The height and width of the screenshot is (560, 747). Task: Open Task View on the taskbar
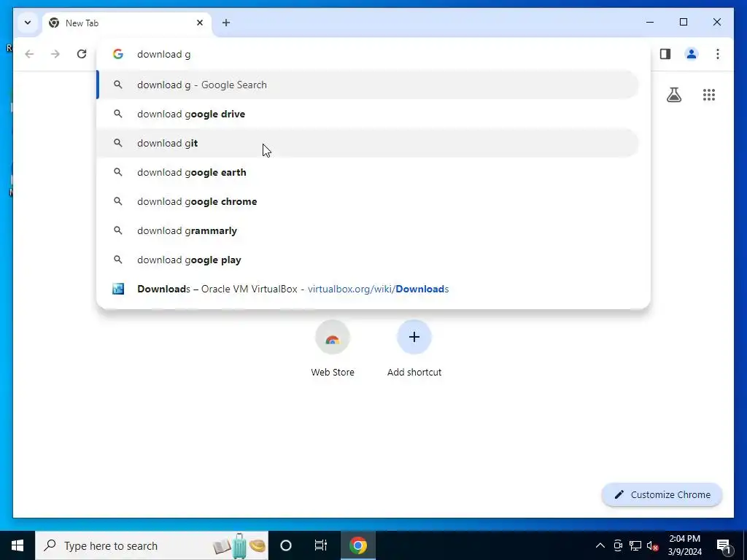321,545
